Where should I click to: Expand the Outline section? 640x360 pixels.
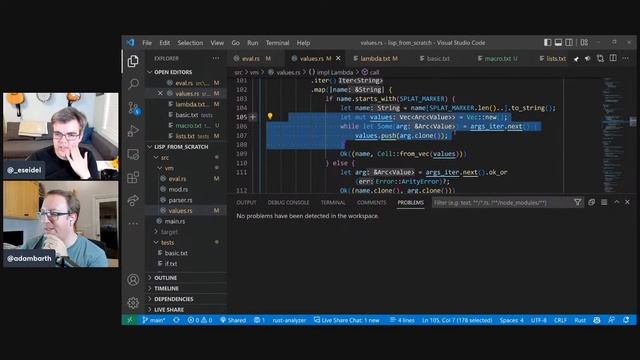[x=186, y=278]
